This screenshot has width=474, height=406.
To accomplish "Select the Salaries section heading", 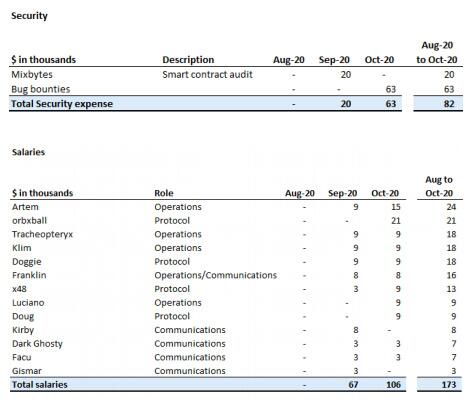I will pyautogui.click(x=28, y=152).
